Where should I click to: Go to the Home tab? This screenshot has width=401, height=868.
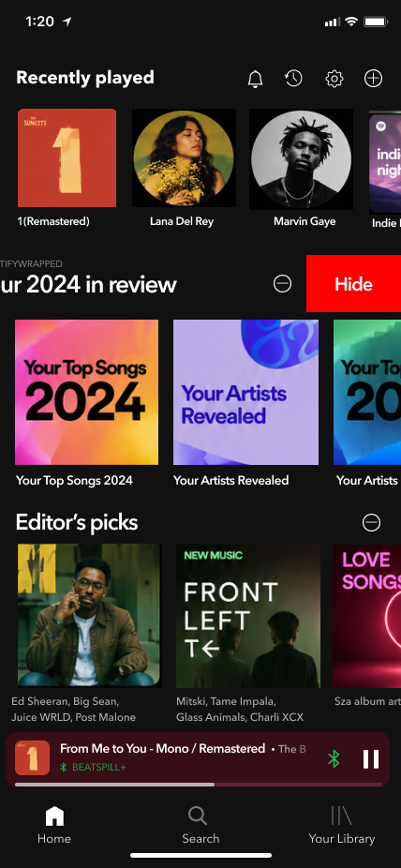point(54,825)
